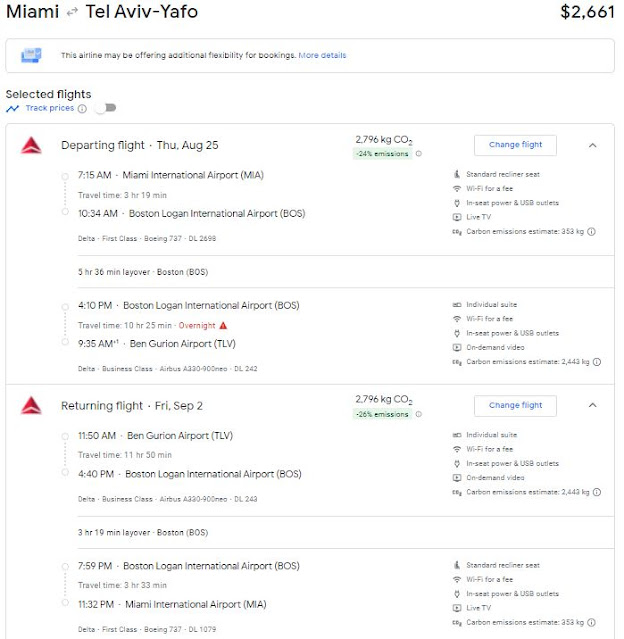
Task: Click the Overnight warning triangle icon
Action: point(223,326)
